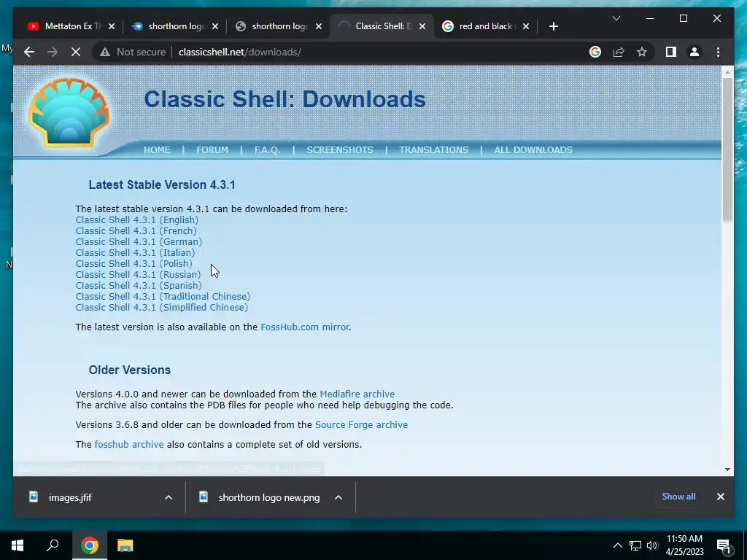Open the fosshub archive link
The height and width of the screenshot is (560, 747).
[x=129, y=444]
